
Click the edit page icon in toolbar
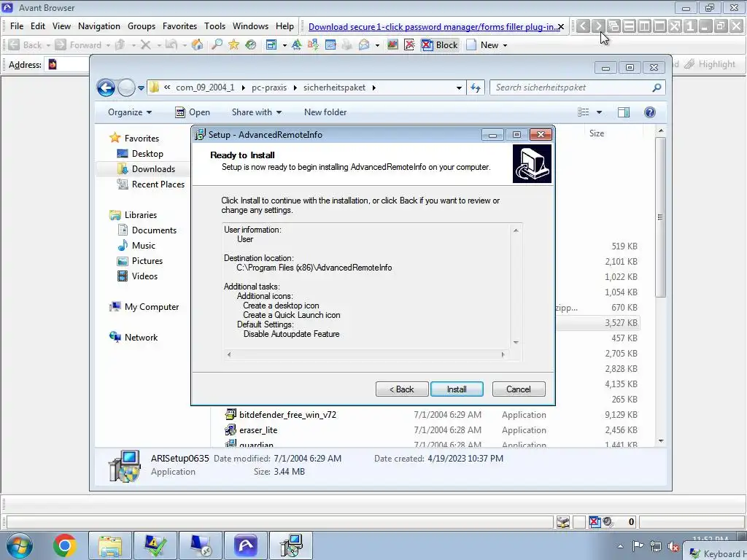pos(330,44)
